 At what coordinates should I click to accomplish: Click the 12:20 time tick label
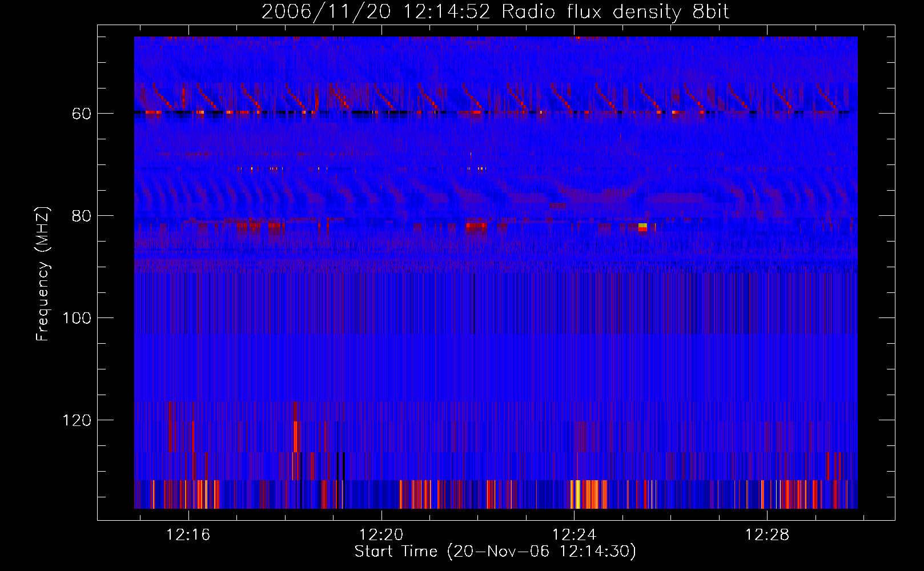[381, 534]
